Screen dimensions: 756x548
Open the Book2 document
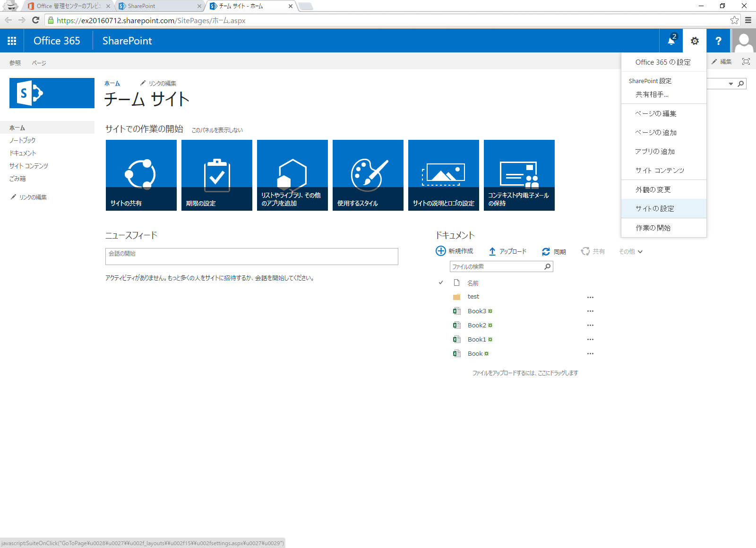pos(477,325)
